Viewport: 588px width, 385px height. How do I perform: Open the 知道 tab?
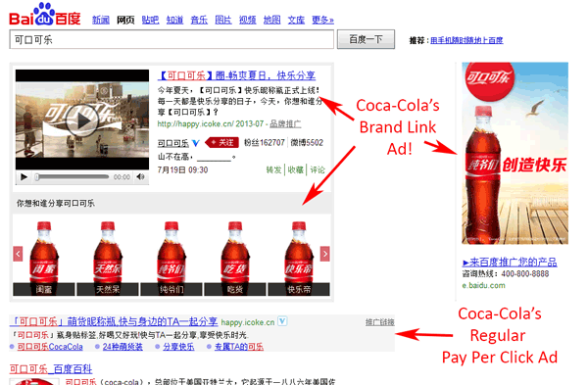tap(174, 20)
